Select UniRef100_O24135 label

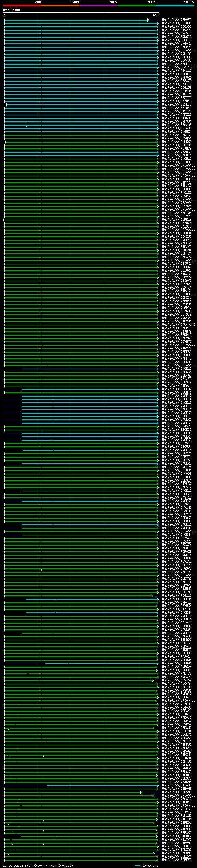pyautogui.click(x=177, y=91)
